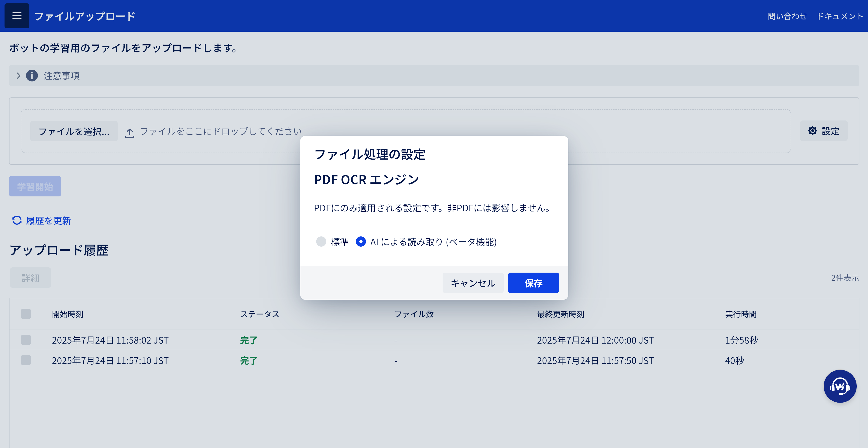Click the 保存 button
Screen dimensions: 868x448
click(x=533, y=283)
